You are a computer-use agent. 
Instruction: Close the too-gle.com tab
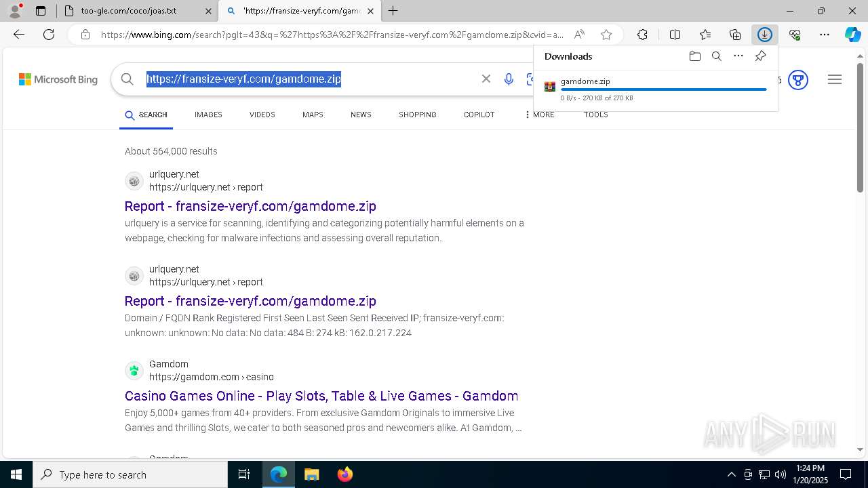pyautogui.click(x=207, y=11)
